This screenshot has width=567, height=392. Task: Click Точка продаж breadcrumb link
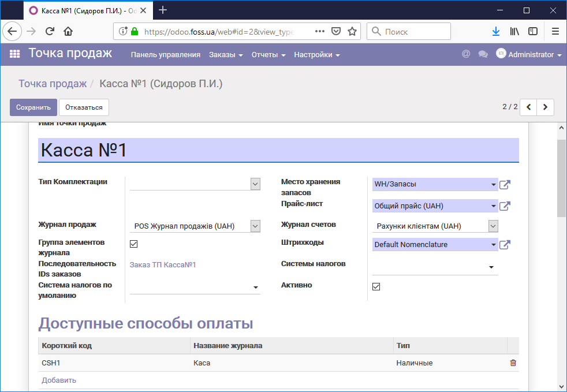53,84
